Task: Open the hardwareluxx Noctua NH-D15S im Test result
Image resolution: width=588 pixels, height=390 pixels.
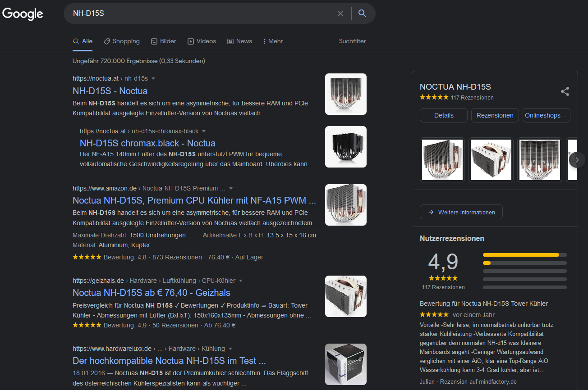Action: (169, 361)
